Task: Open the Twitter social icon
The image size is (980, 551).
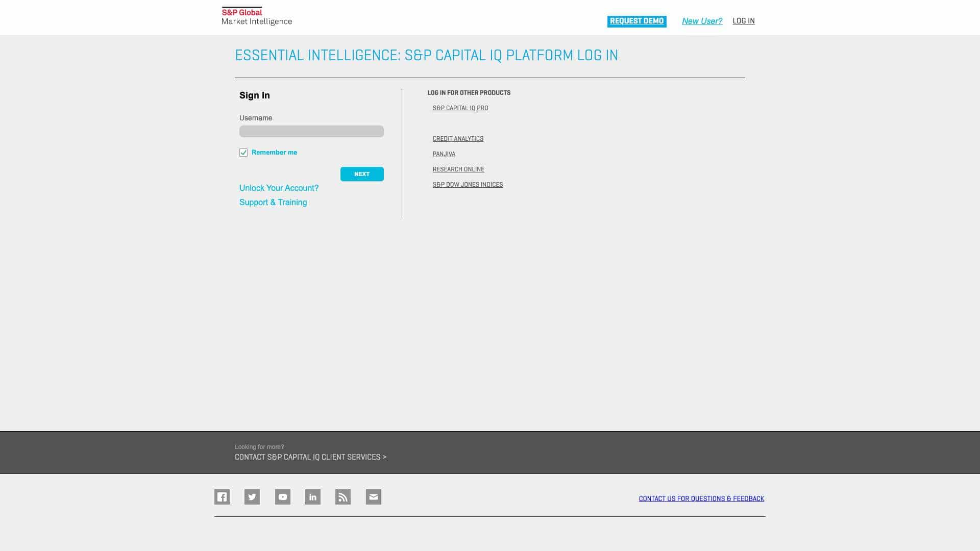Action: click(x=252, y=497)
